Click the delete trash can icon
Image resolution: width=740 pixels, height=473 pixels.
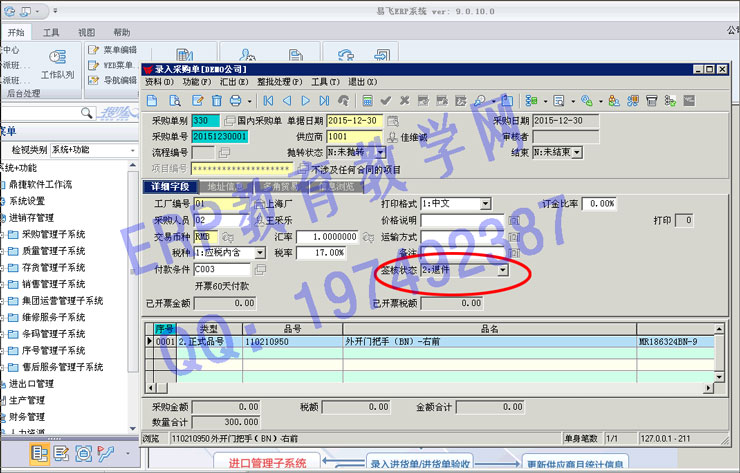217,101
